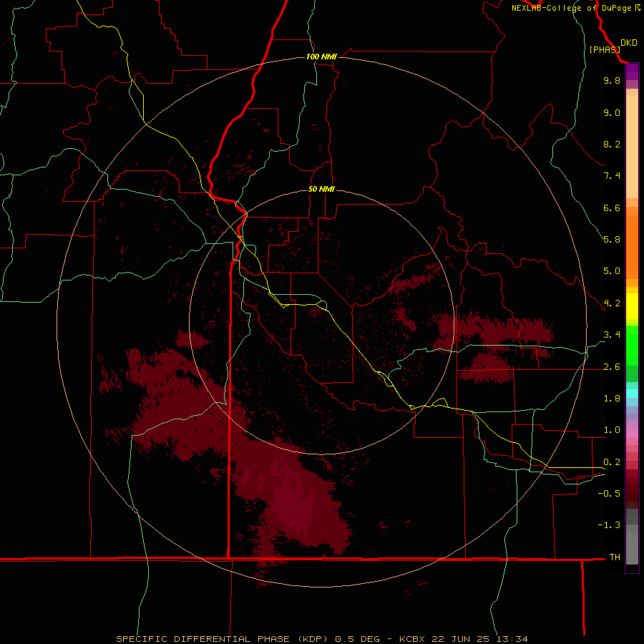Click the 9.0 scale value
The width and height of the screenshot is (644, 644).
tap(612, 112)
